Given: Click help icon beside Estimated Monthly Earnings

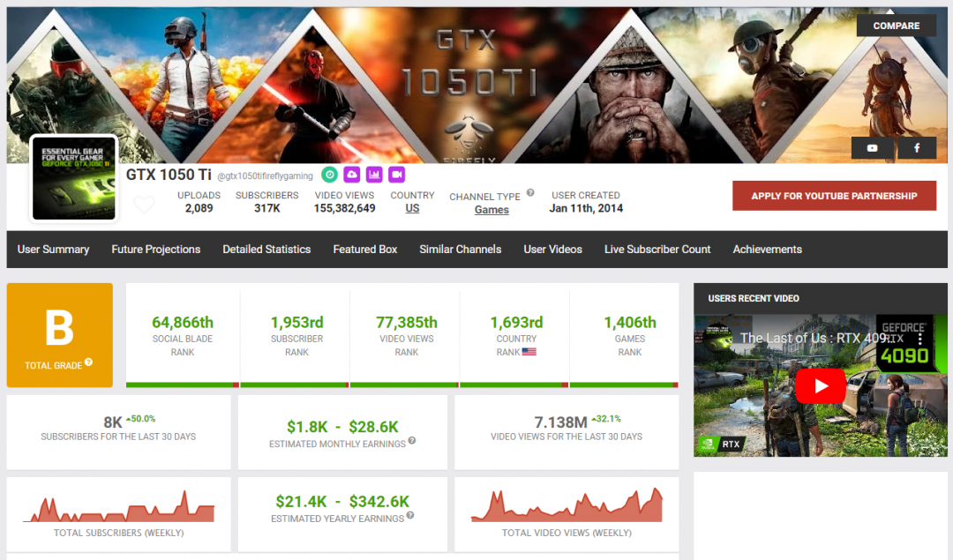Looking at the screenshot, I should (x=412, y=441).
